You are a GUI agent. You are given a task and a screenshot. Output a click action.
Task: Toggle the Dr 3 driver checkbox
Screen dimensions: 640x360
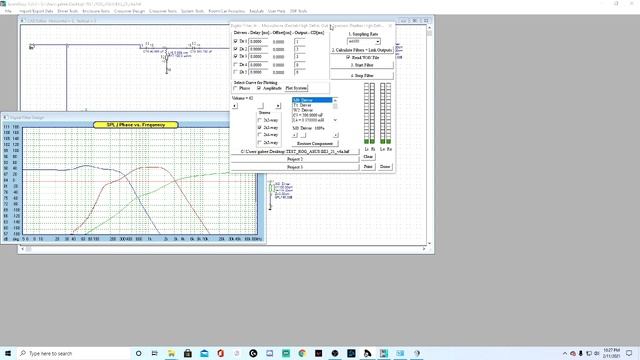(x=236, y=56)
